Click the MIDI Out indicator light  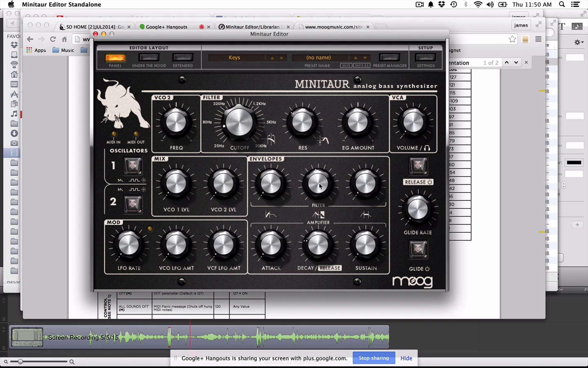click(x=136, y=134)
